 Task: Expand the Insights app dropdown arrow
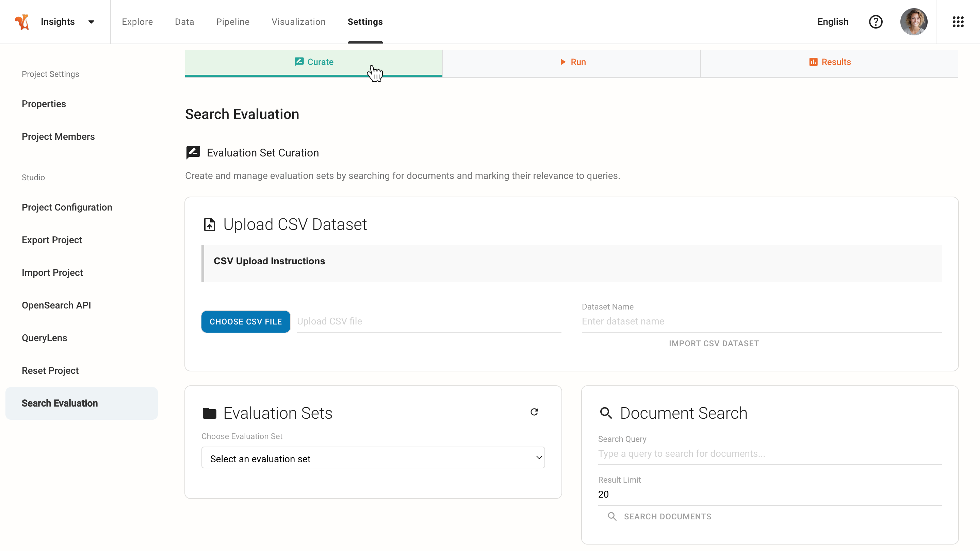91,22
